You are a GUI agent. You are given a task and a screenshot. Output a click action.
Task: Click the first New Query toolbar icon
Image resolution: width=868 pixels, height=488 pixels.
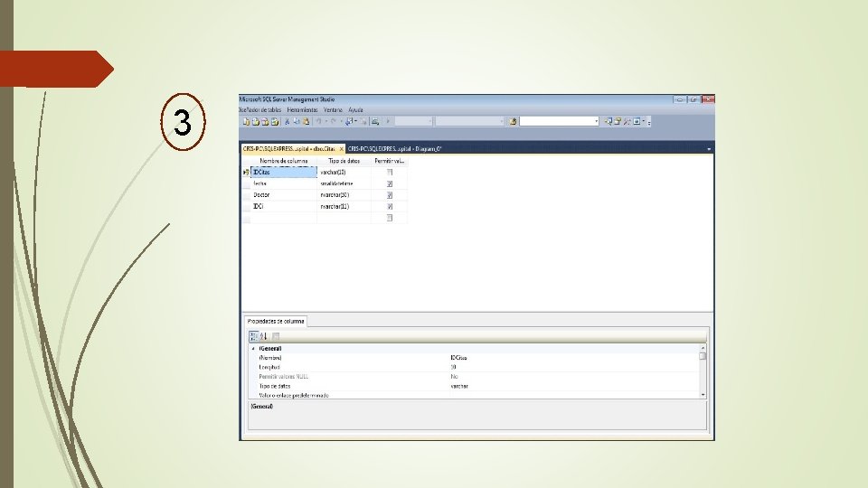pyautogui.click(x=246, y=122)
